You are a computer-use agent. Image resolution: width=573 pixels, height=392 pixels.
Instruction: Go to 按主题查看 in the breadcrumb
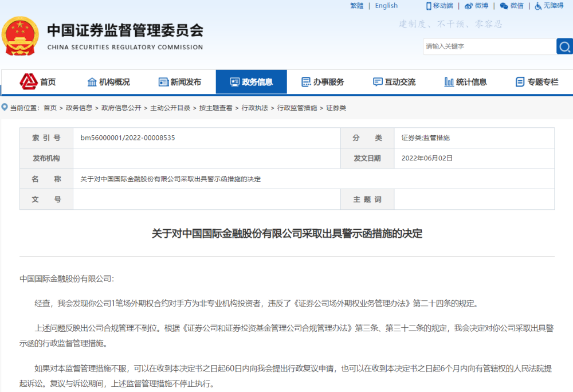click(215, 108)
